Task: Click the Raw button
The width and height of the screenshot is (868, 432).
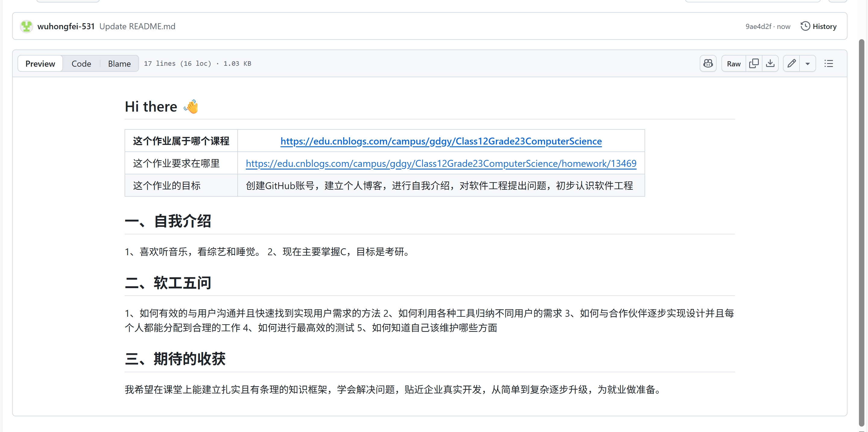Action: pyautogui.click(x=733, y=63)
